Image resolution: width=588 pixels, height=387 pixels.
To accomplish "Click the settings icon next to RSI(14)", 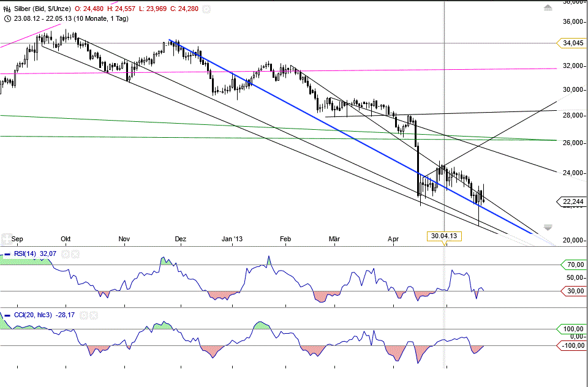I will [x=65, y=254].
